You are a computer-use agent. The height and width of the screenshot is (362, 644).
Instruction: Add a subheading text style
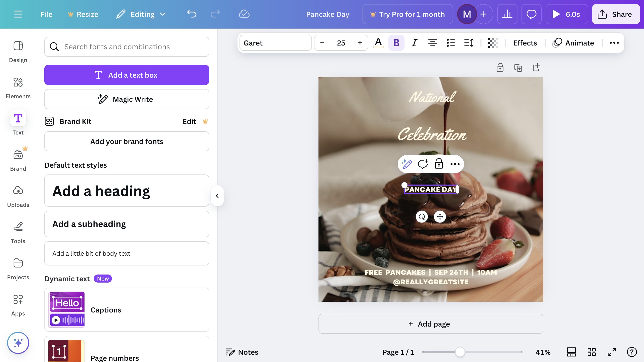pyautogui.click(x=127, y=224)
